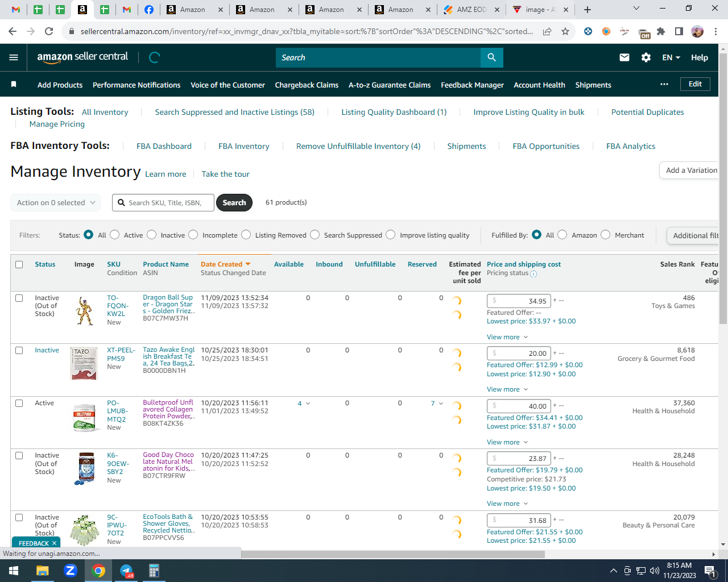Open the Chrome three-dot menu

[x=716, y=31]
